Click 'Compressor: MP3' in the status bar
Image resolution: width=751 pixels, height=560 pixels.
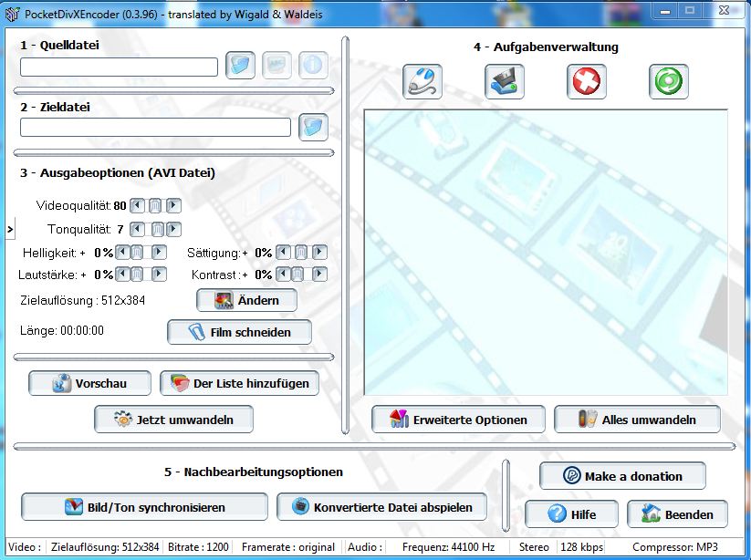pos(675,547)
